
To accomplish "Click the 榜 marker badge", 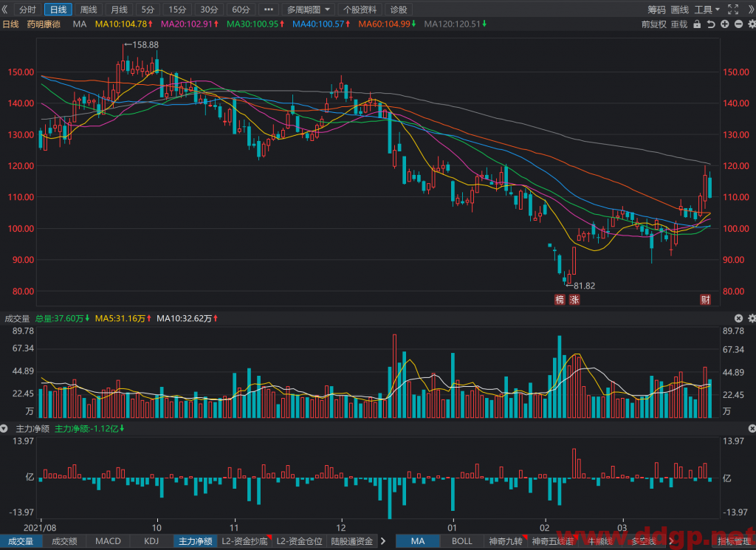I will tap(560, 299).
